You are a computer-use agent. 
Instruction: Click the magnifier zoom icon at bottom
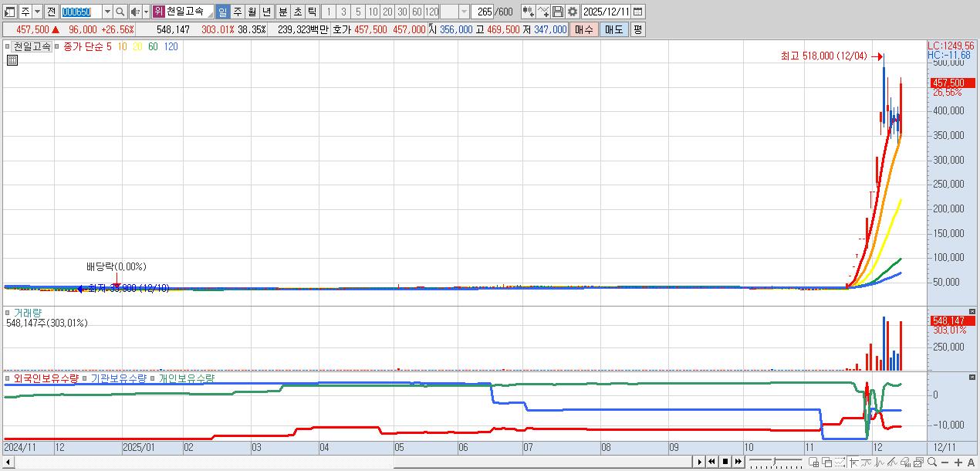(932, 462)
